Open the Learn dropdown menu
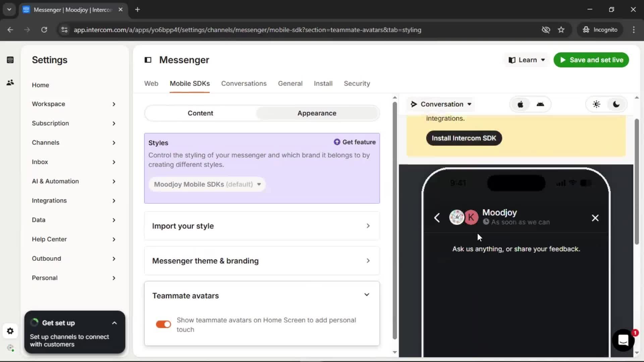Viewport: 644px width, 362px height. pyautogui.click(x=527, y=60)
